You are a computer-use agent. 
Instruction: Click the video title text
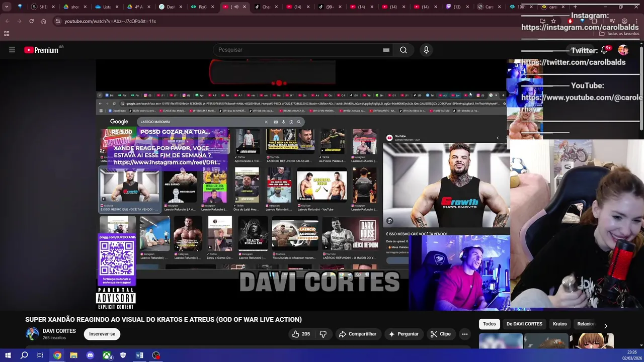point(164,319)
